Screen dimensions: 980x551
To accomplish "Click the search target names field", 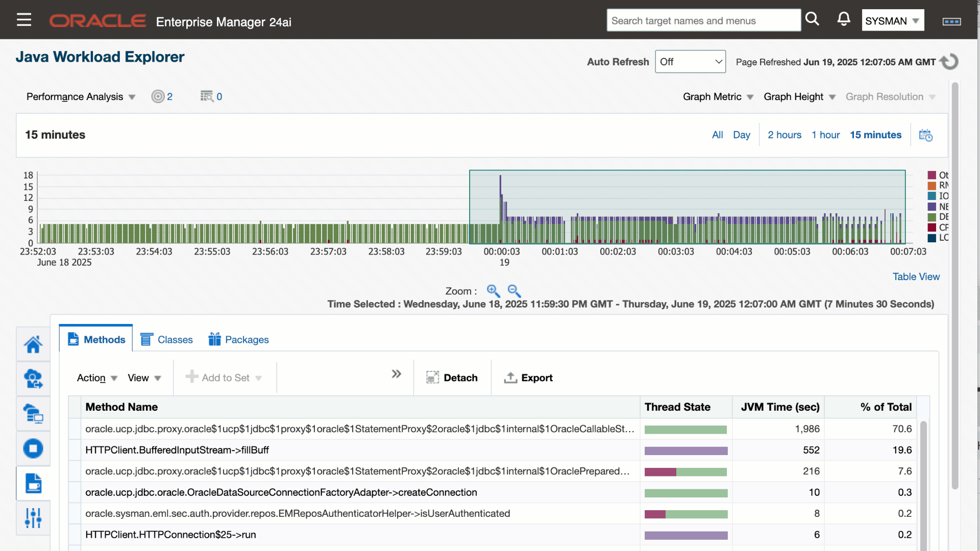I will (x=703, y=20).
